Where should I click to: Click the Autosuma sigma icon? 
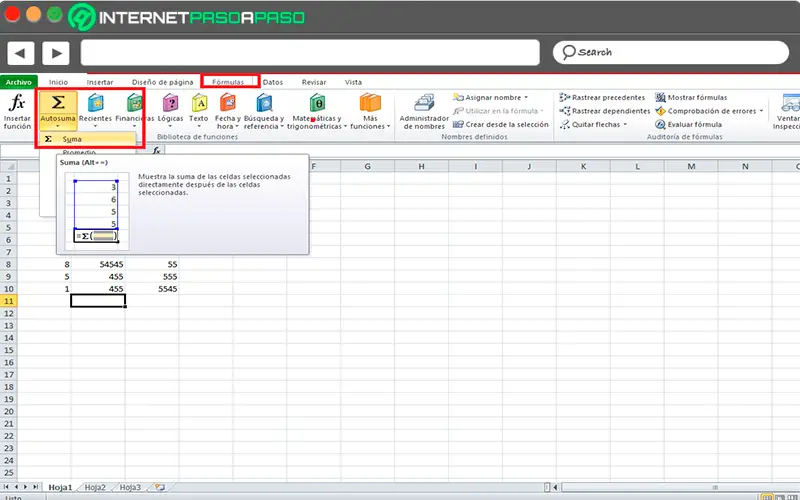tap(58, 103)
